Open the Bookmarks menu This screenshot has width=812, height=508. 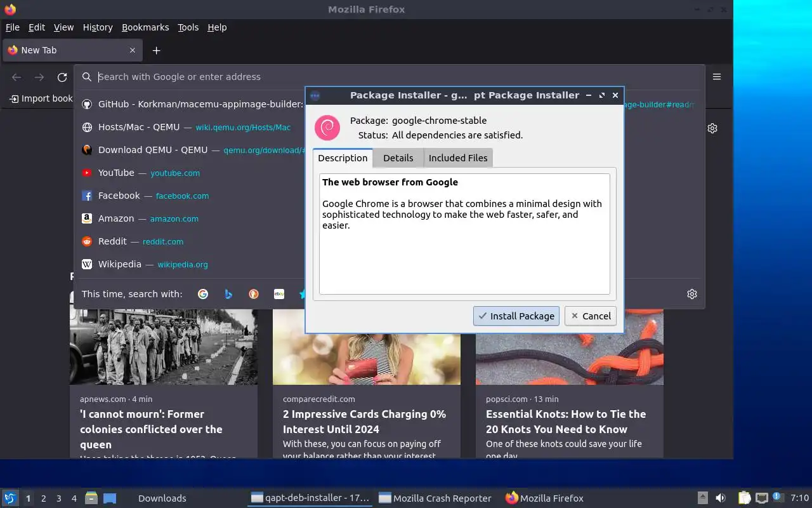click(145, 27)
